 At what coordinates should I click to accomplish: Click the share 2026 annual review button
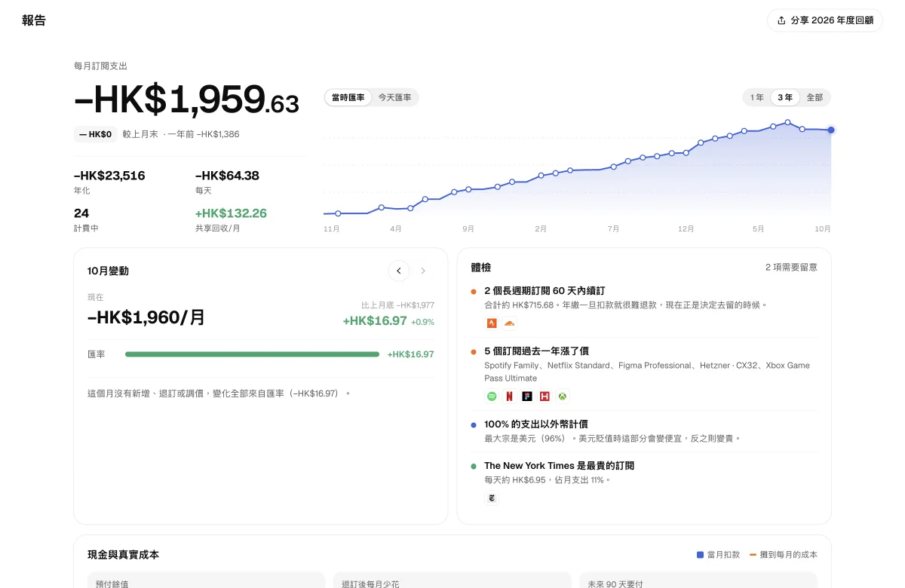click(824, 20)
